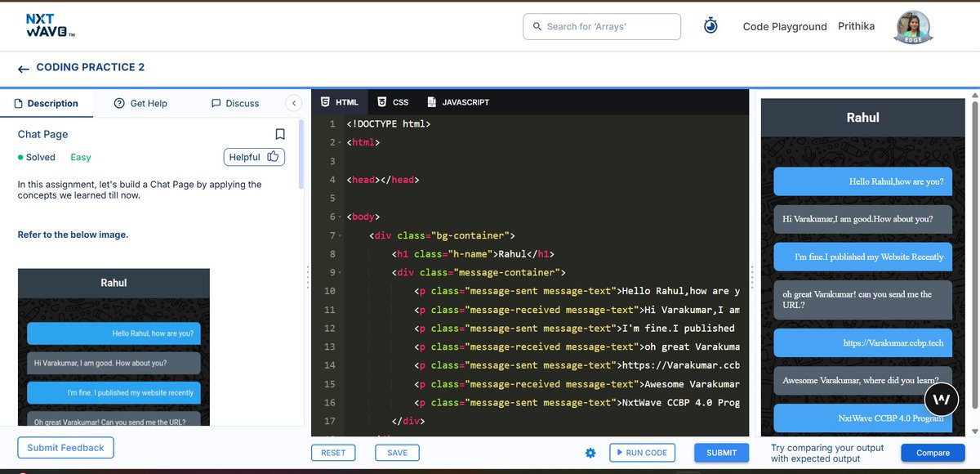Open the stopwatch timer icon
Screen dimensions: 980x474
coord(710,26)
